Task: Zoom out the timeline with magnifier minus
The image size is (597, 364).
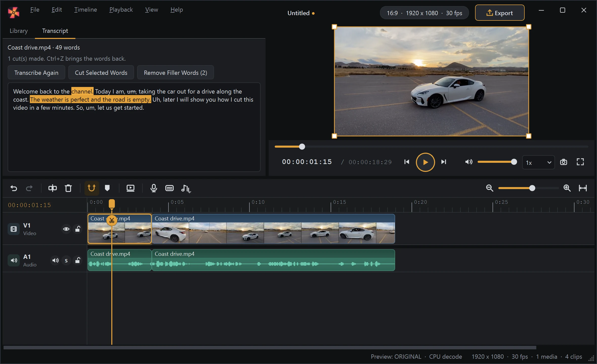Action: [x=489, y=188]
